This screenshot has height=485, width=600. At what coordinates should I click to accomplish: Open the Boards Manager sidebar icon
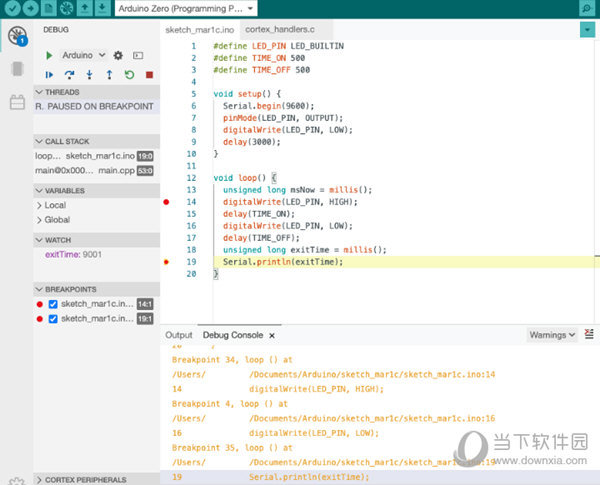coord(17,69)
